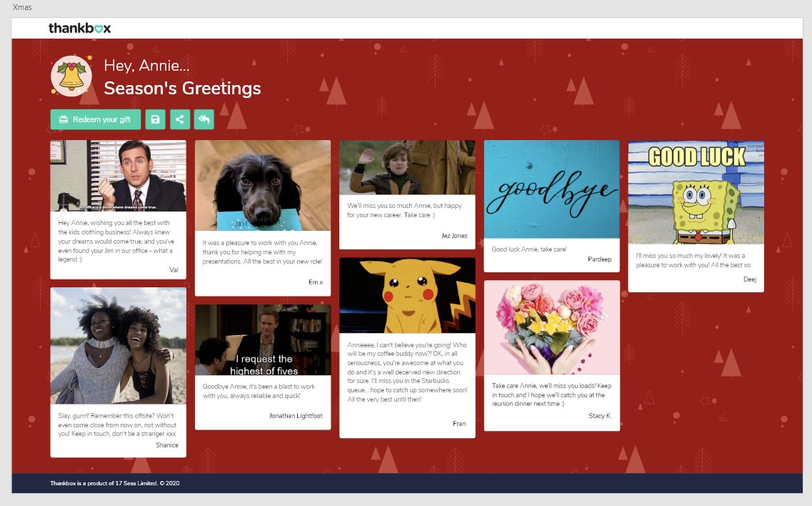The height and width of the screenshot is (506, 812).
Task: Click the 'Xmas' label above the page
Action: pyautogui.click(x=22, y=7)
